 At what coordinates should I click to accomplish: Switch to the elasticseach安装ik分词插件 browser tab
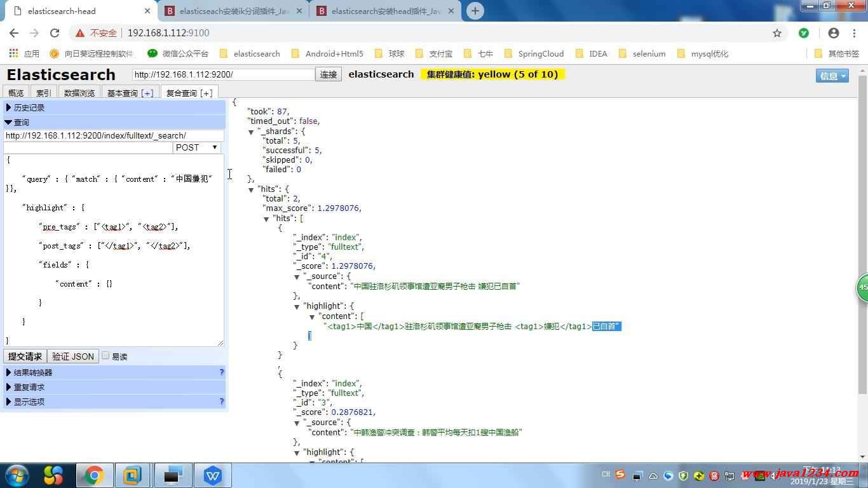[233, 11]
